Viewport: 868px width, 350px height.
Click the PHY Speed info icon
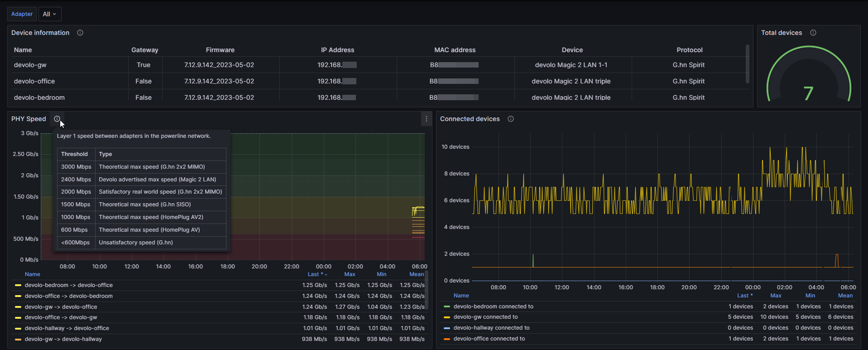(x=57, y=119)
